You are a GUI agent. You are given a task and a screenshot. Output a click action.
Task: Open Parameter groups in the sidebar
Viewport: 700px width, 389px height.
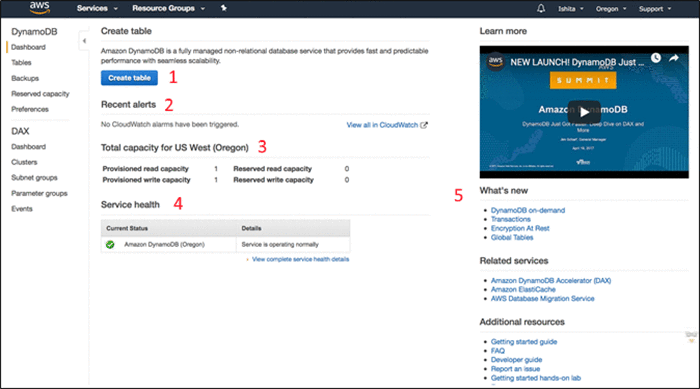pyautogui.click(x=39, y=193)
